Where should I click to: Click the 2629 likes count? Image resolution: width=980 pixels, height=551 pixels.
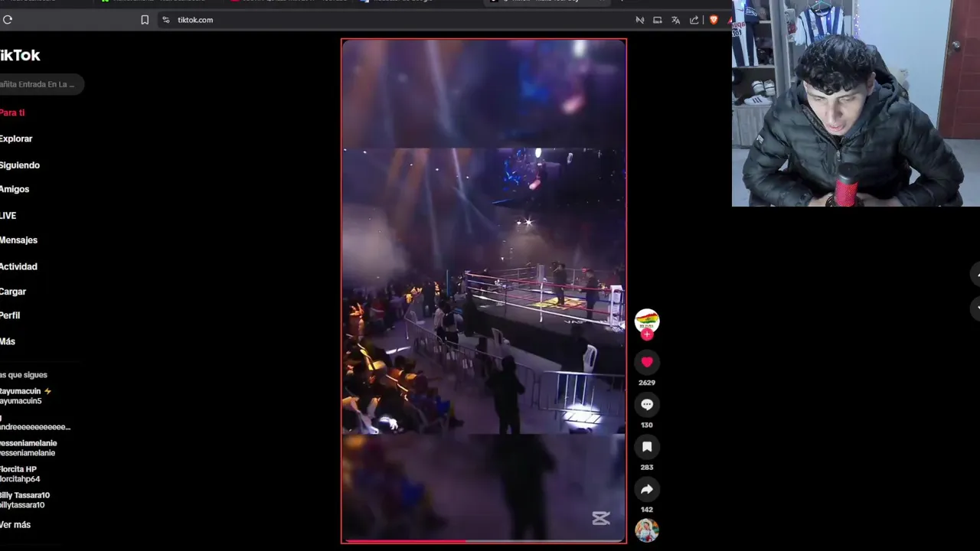coord(647,383)
